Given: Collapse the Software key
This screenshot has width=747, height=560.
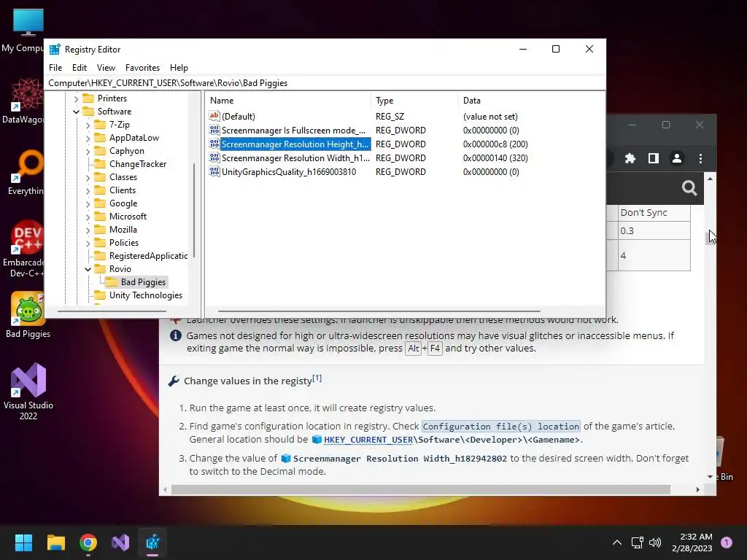Looking at the screenshot, I should pyautogui.click(x=76, y=112).
